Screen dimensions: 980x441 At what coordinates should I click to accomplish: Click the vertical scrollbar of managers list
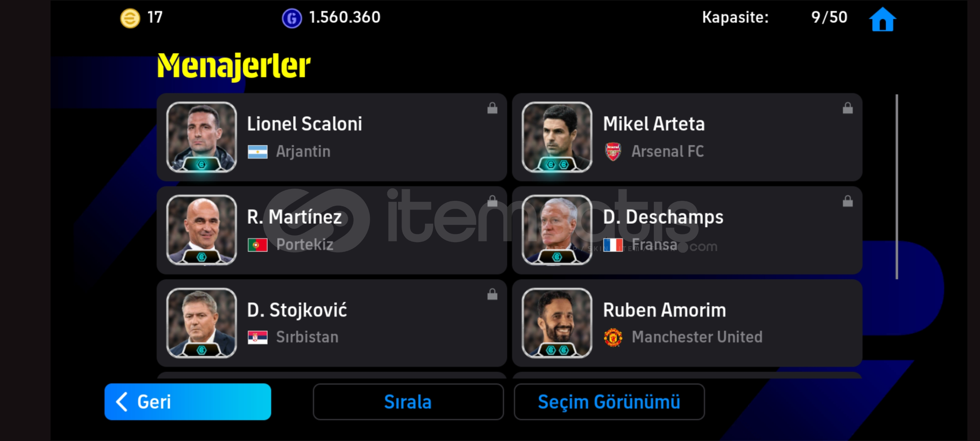[x=897, y=187]
